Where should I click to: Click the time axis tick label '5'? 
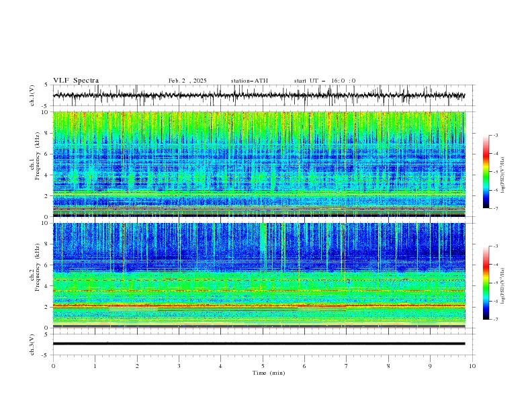pos(263,366)
